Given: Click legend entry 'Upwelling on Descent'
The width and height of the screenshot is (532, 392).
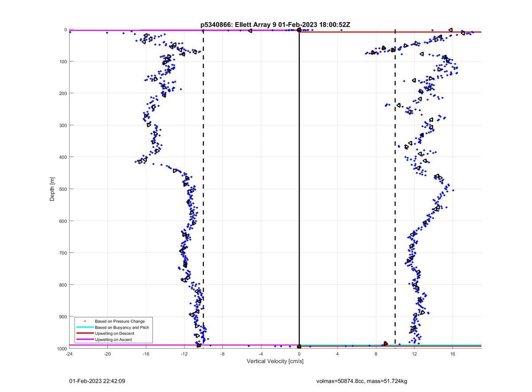Looking at the screenshot, I should click(114, 334).
